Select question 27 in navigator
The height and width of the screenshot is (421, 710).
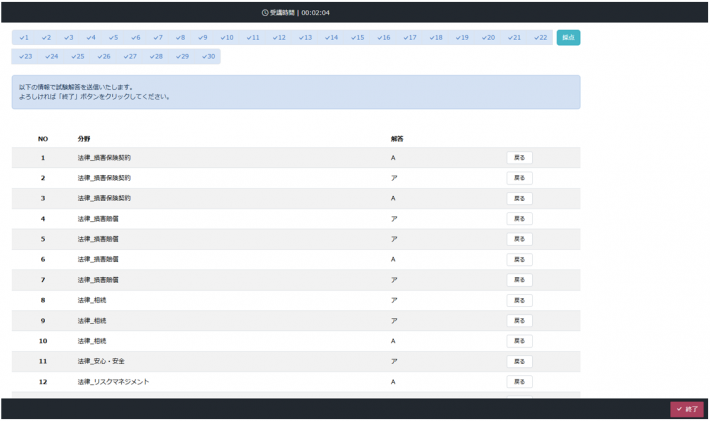[130, 57]
